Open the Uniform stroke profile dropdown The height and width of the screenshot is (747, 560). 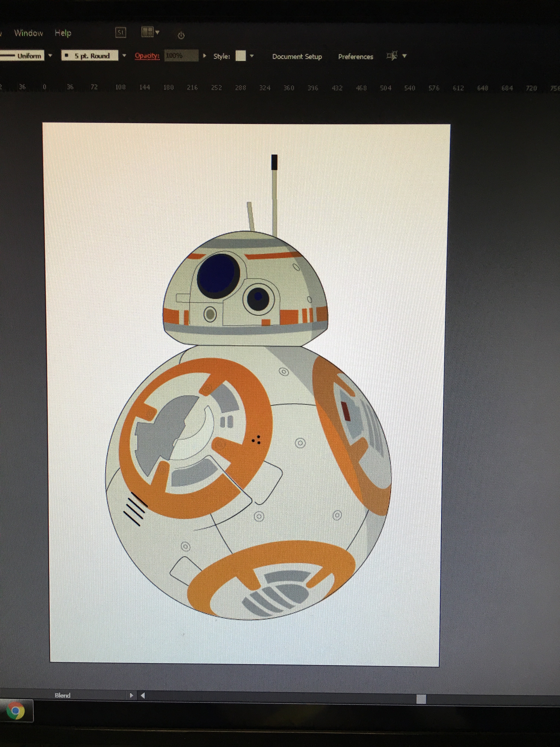[22, 55]
